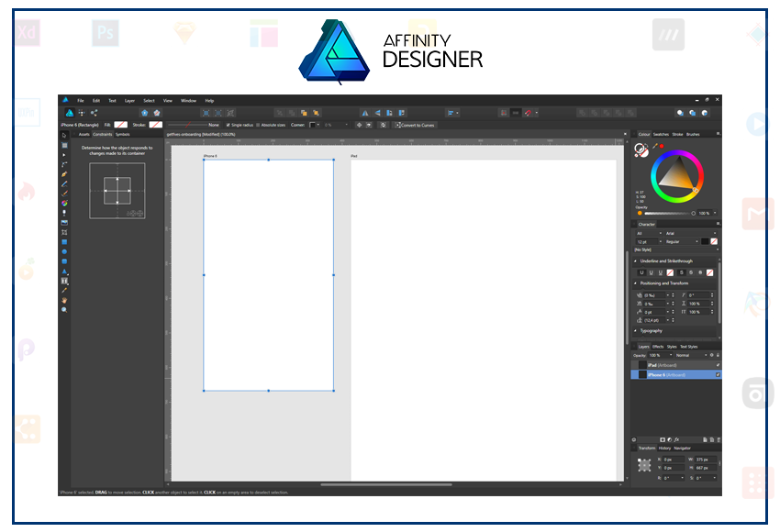Select the Colour Picker tool in the tools panel
Screen dimensions: 780x532
point(64,291)
